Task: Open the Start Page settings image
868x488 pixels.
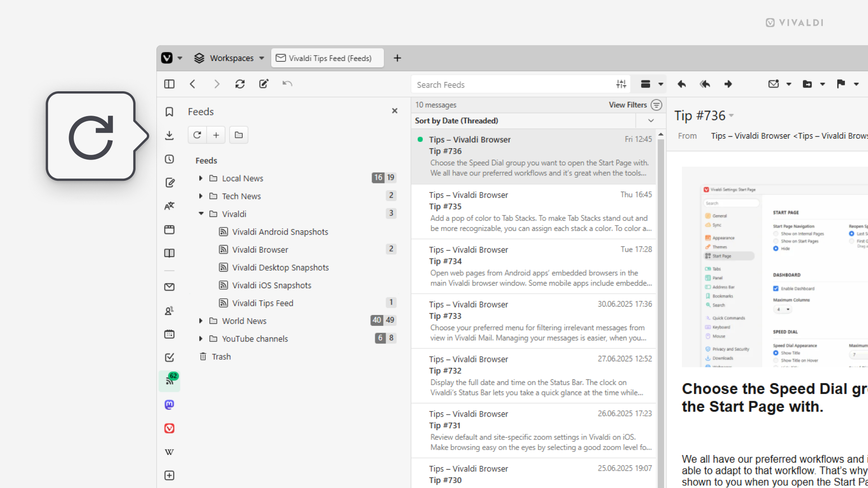Action: pos(775,267)
